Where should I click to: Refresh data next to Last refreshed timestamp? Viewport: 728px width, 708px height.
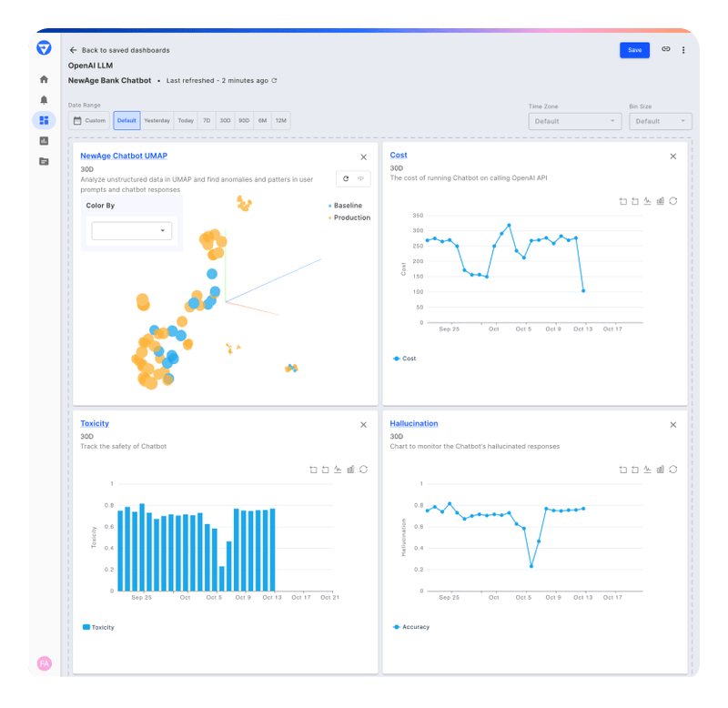coord(276,80)
